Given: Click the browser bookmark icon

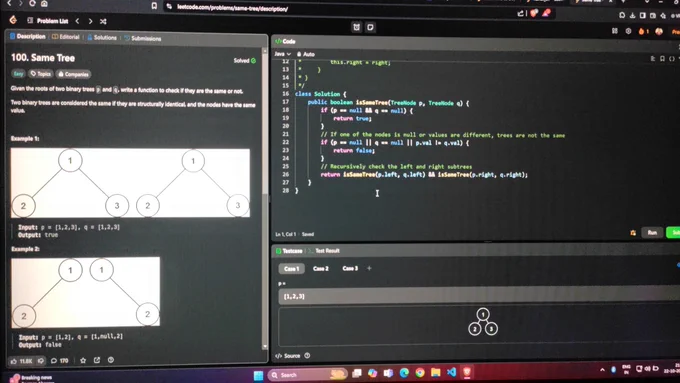Looking at the screenshot, I should [x=154, y=6].
